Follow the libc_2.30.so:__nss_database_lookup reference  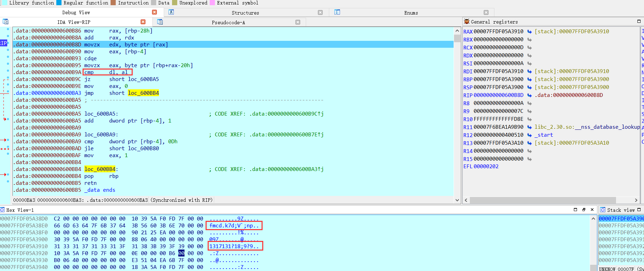[587, 127]
